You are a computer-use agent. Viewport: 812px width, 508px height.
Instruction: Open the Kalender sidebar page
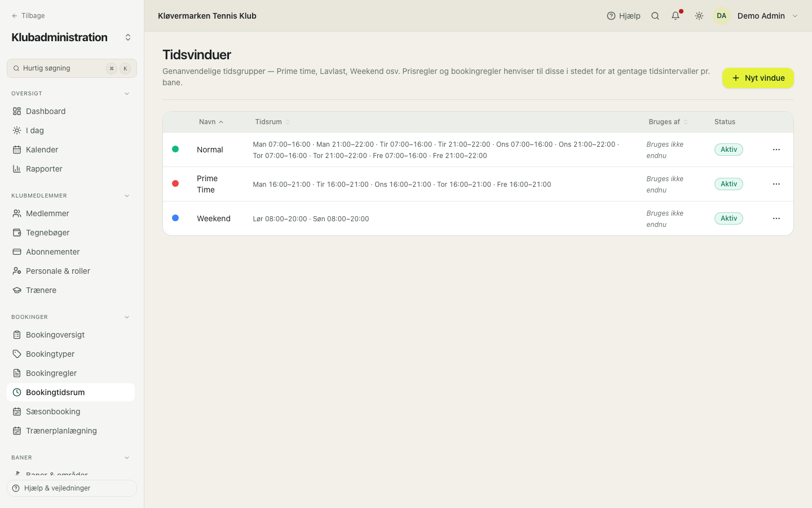pyautogui.click(x=70, y=150)
